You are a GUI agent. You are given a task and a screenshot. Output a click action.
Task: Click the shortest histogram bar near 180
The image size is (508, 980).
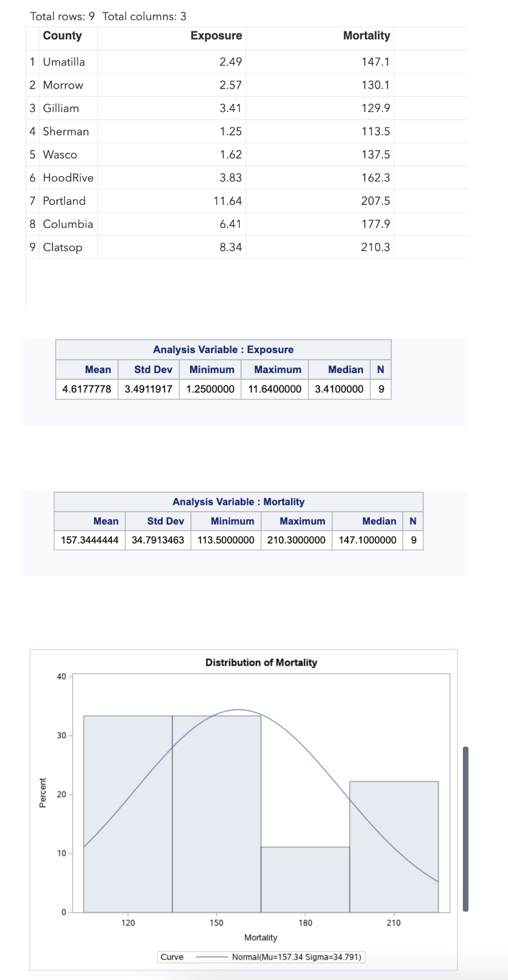[x=305, y=879]
